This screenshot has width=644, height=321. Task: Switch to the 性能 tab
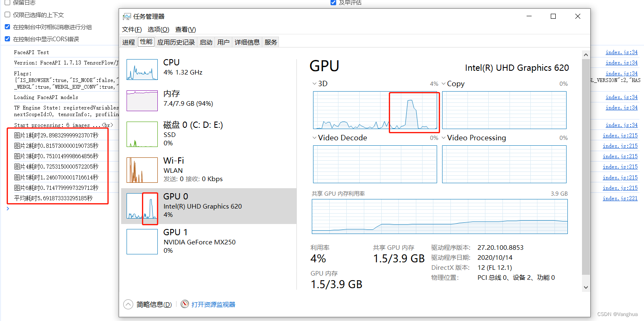pos(146,42)
